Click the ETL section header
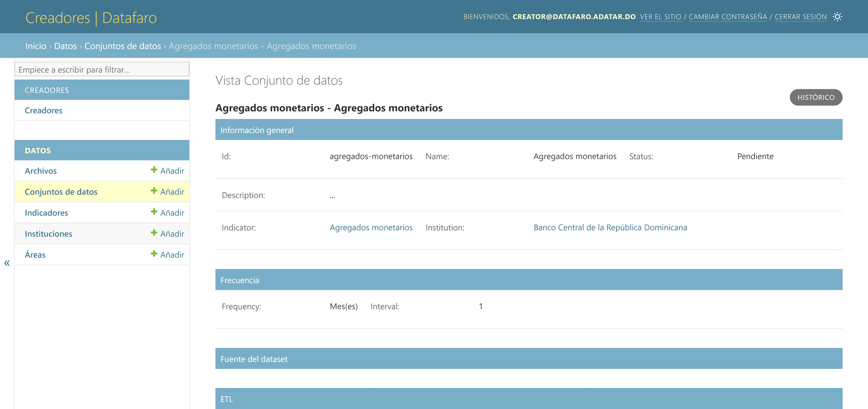Viewport: 868px width, 409px height. [x=529, y=399]
